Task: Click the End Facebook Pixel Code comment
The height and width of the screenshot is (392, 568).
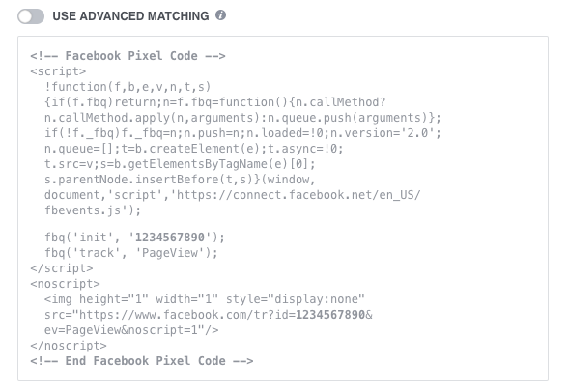Action: click(x=142, y=361)
